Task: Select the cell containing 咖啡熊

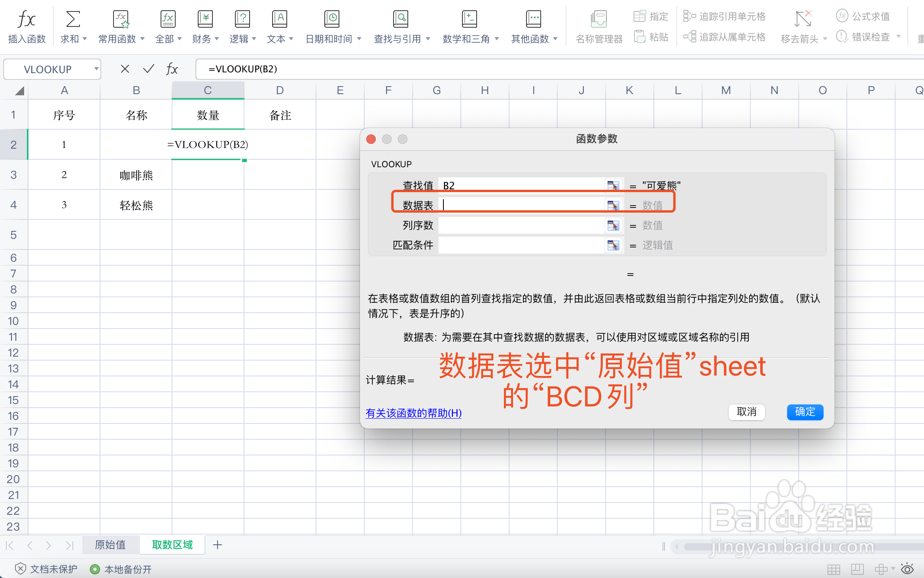Action: 136,175
